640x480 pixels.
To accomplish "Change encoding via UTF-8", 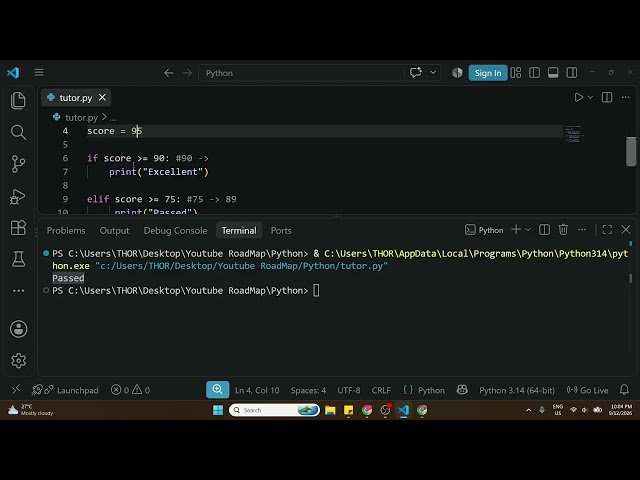I will tap(349, 391).
